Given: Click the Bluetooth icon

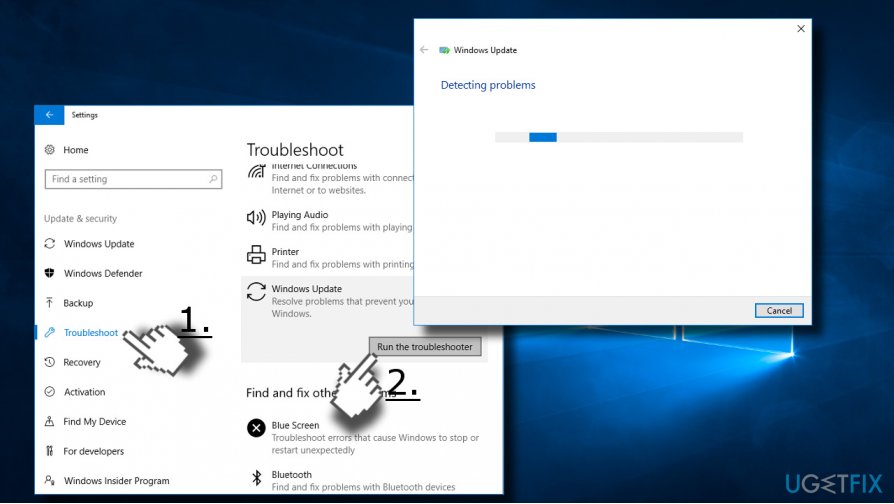Looking at the screenshot, I should 257,477.
